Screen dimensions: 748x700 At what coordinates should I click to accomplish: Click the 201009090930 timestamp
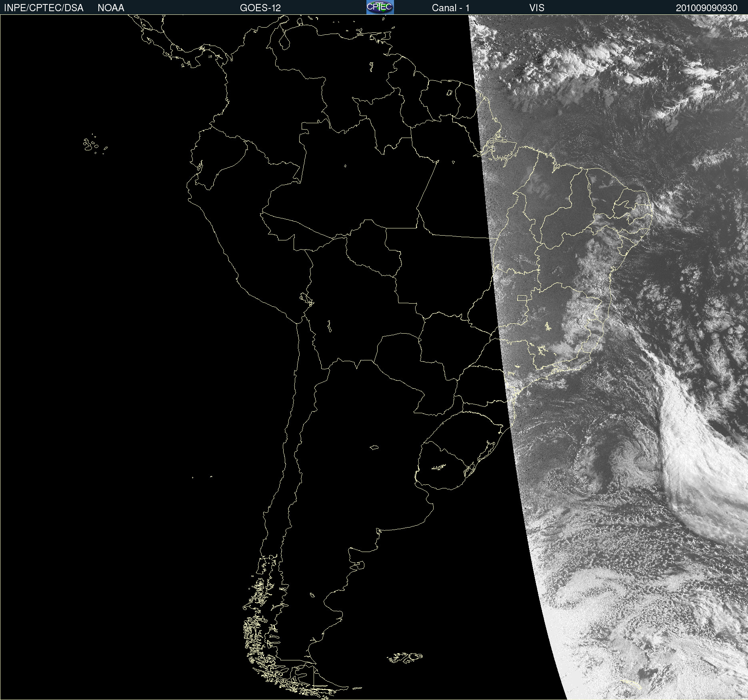[x=706, y=8]
